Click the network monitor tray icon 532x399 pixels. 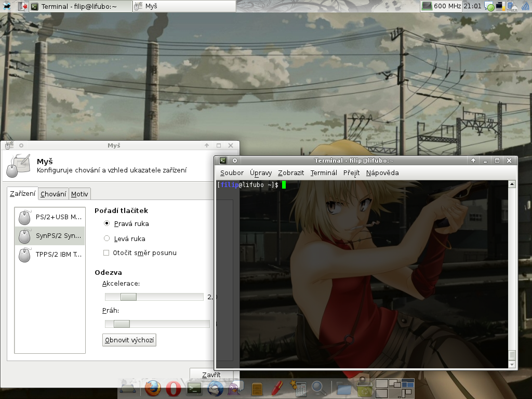(500, 6)
